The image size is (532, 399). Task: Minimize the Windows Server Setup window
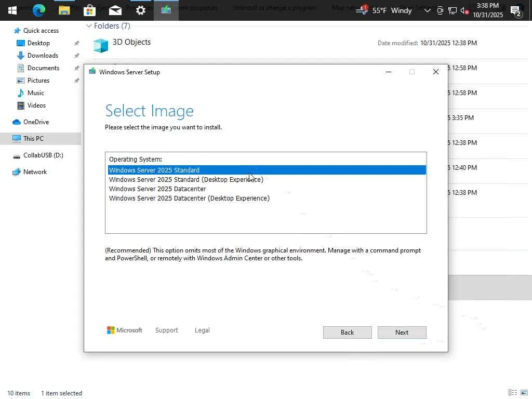pyautogui.click(x=389, y=72)
